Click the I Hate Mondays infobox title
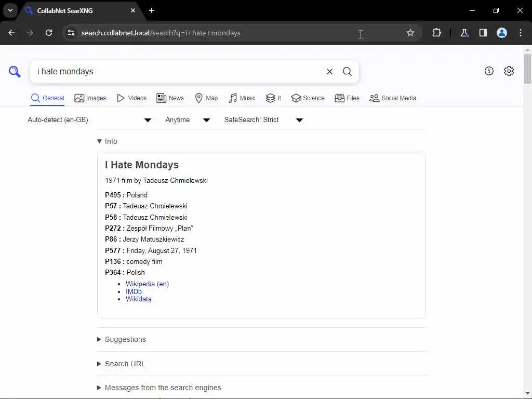532x399 pixels. [x=142, y=165]
